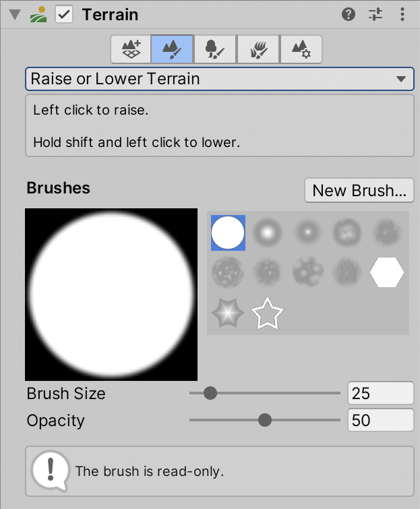Open the Terrain component kebab menu
The height and width of the screenshot is (509, 420).
tap(402, 14)
